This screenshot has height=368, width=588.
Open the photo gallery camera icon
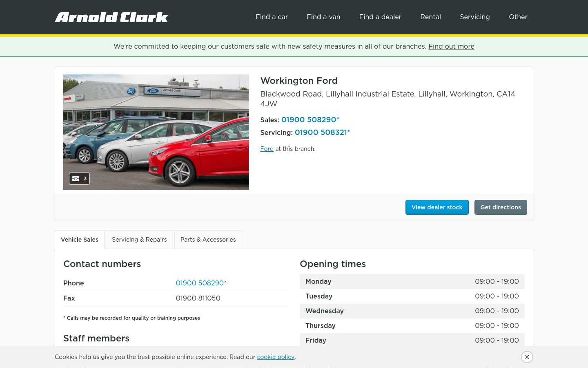[x=79, y=179]
